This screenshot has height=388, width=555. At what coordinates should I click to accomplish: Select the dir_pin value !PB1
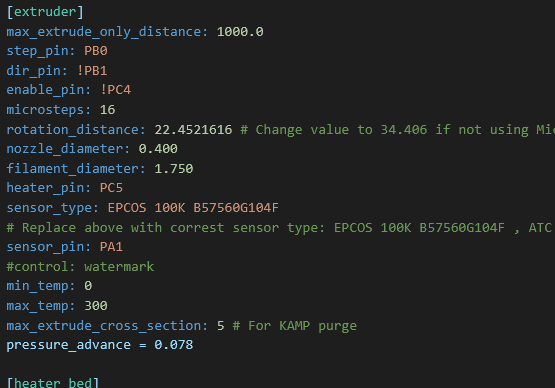click(92, 71)
